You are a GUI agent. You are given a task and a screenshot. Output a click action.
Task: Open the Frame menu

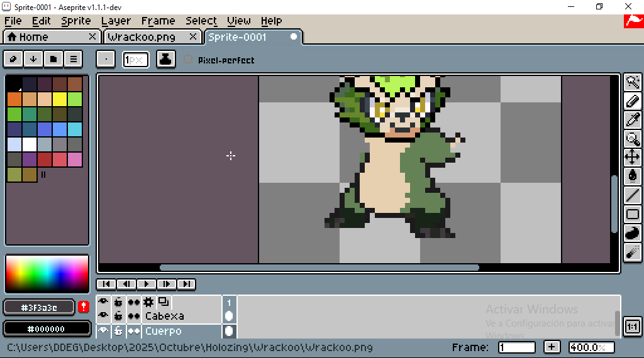click(158, 21)
